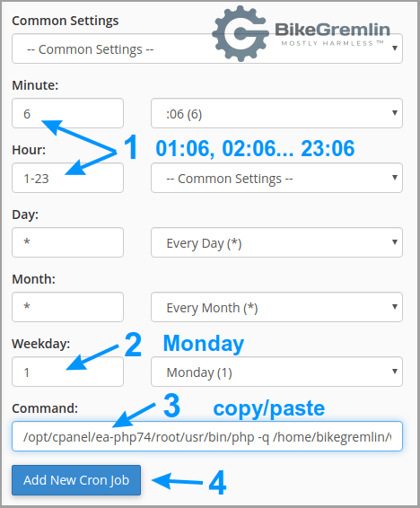Click the Minute input field
420x508 pixels.
pos(67,113)
